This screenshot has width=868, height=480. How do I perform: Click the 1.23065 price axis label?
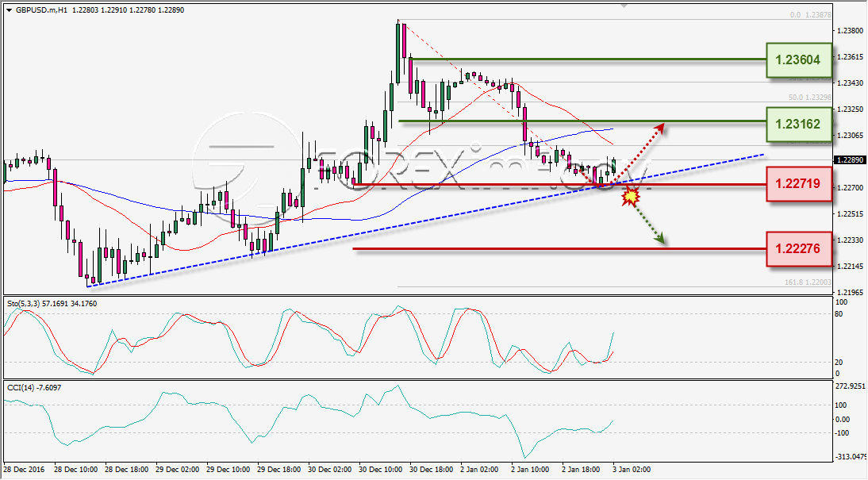click(850, 135)
